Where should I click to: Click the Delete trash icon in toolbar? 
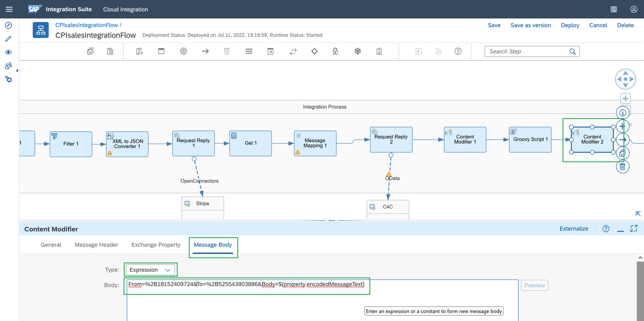pos(227,51)
